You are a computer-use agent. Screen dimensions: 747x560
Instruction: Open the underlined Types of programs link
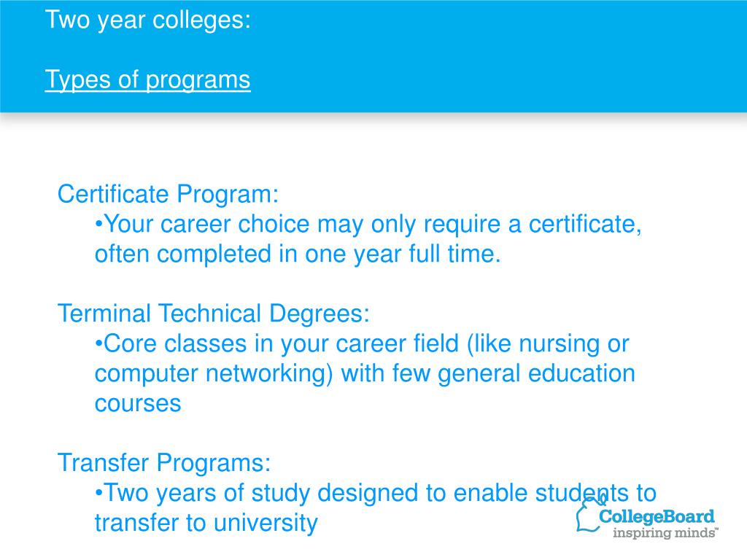pyautogui.click(x=147, y=79)
